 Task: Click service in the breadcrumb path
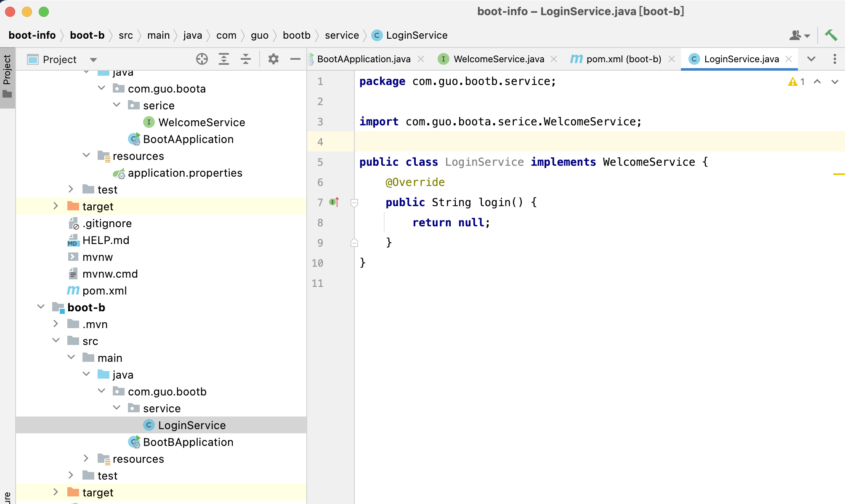coord(342,35)
